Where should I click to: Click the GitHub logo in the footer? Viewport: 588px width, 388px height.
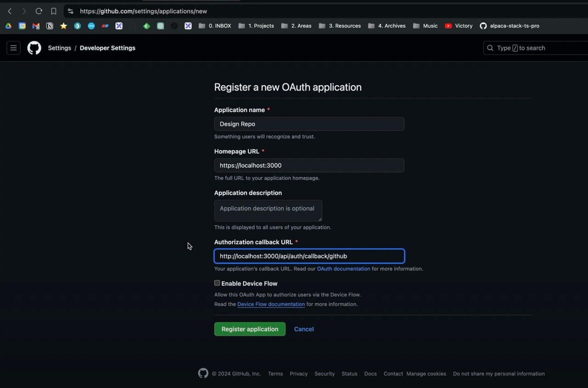[x=203, y=373]
